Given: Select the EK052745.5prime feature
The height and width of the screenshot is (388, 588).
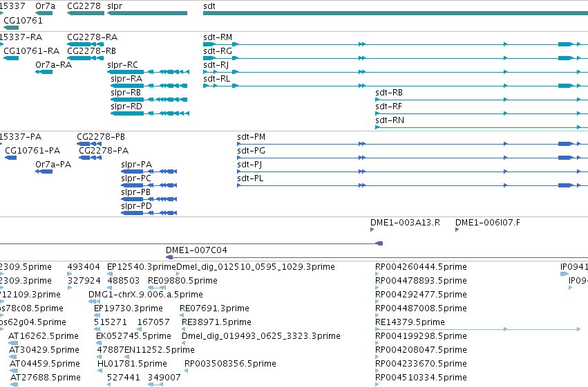Looking at the screenshot, I should [x=99, y=343].
